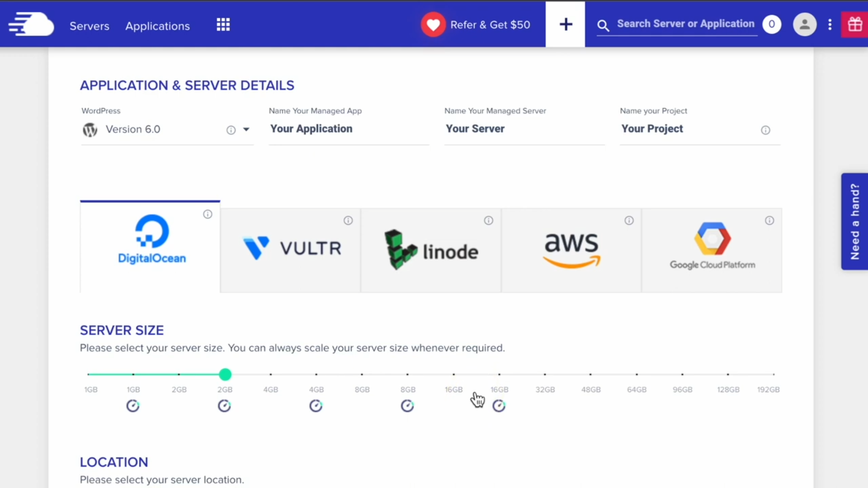868x488 pixels.
Task: Click gauge icon under selected 2GB
Action: point(225,406)
